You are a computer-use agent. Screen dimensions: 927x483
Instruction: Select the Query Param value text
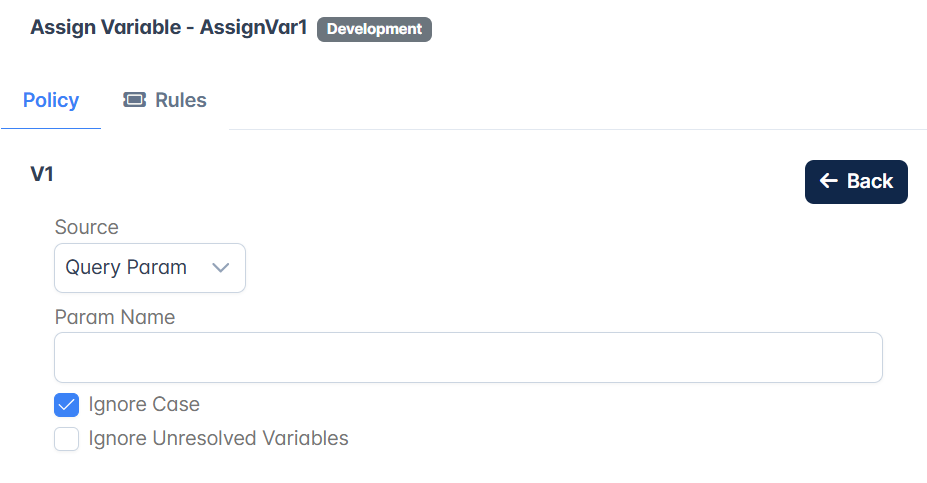(x=126, y=267)
